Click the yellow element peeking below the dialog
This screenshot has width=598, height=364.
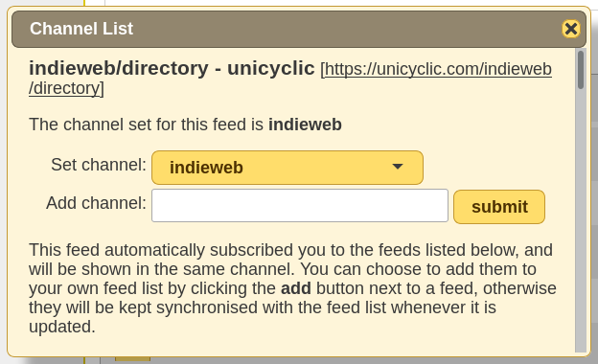pyautogui.click(x=132, y=359)
